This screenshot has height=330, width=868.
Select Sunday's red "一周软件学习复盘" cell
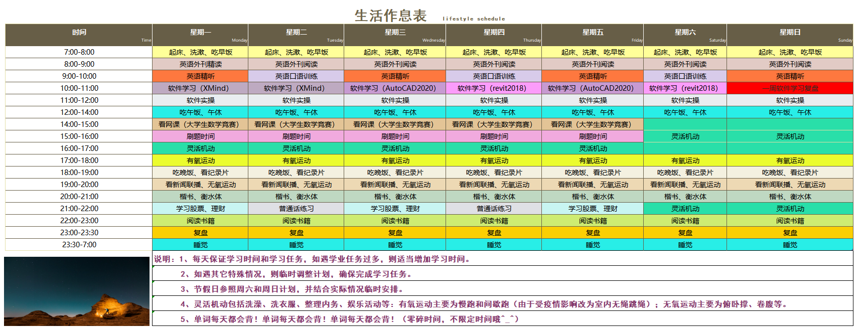[790, 88]
